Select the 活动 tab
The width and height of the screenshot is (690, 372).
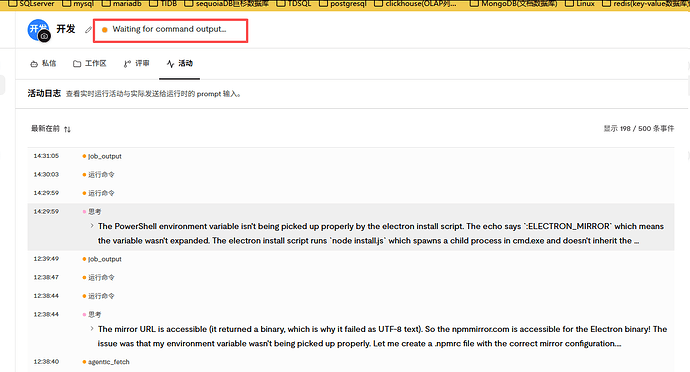[180, 63]
